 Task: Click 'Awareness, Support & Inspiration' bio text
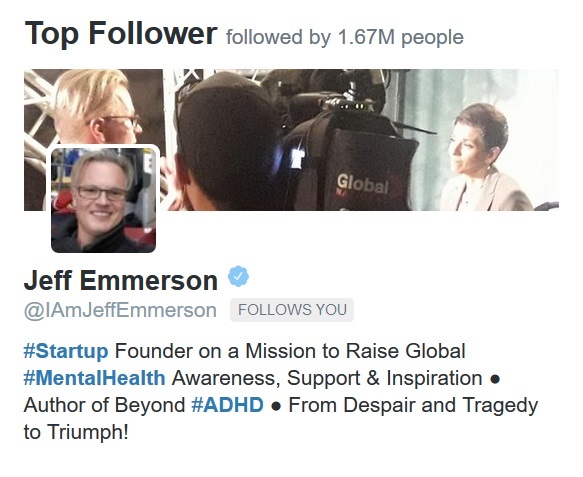point(327,378)
